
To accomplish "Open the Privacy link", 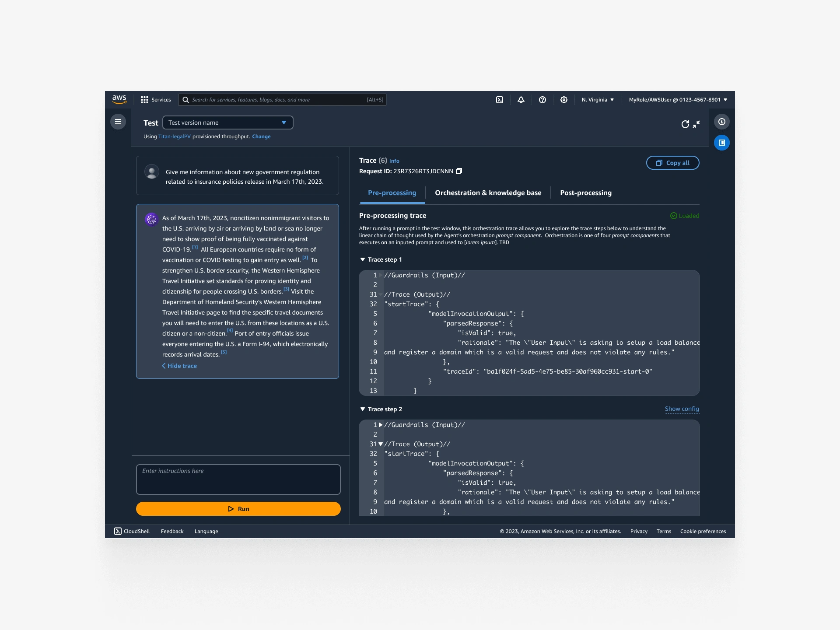I will (x=639, y=531).
